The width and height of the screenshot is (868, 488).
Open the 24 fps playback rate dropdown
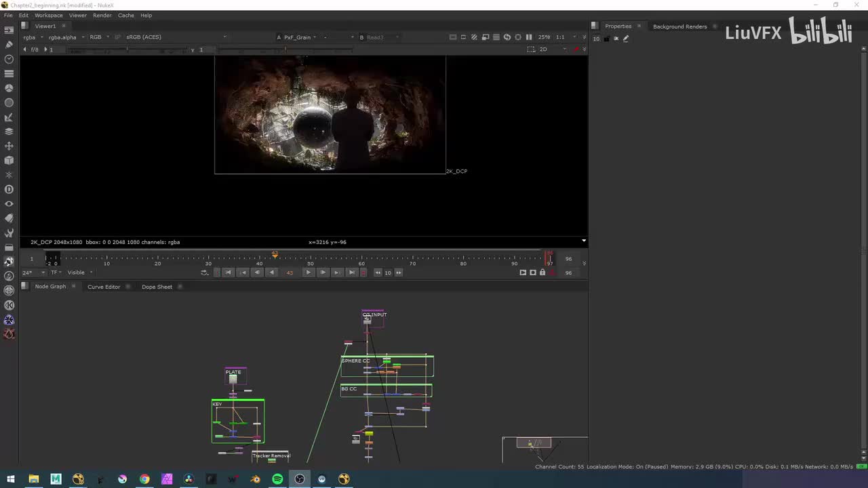(x=33, y=272)
